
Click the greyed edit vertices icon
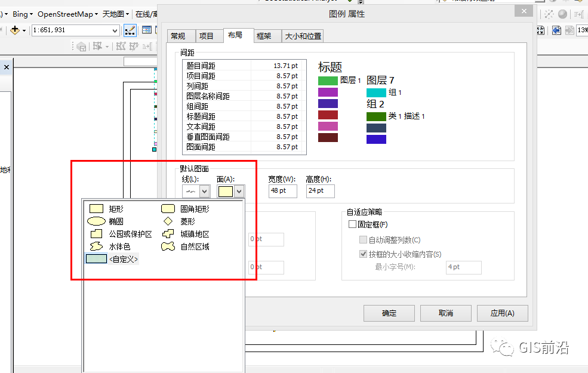[121, 46]
